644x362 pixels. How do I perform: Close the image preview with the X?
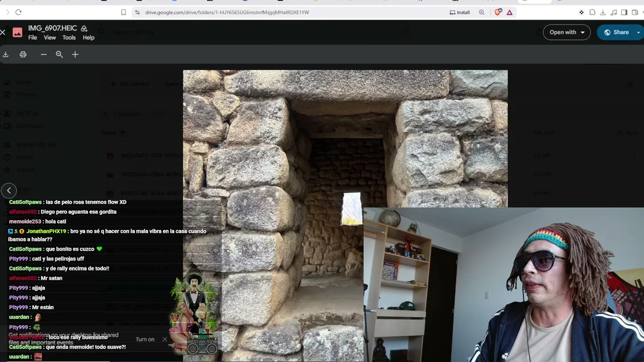(x=3, y=33)
